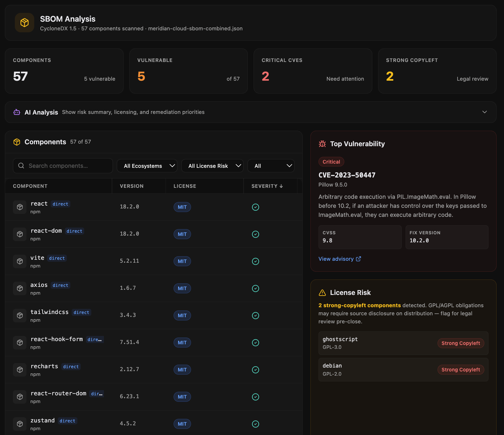Click the Version column header

[132, 186]
